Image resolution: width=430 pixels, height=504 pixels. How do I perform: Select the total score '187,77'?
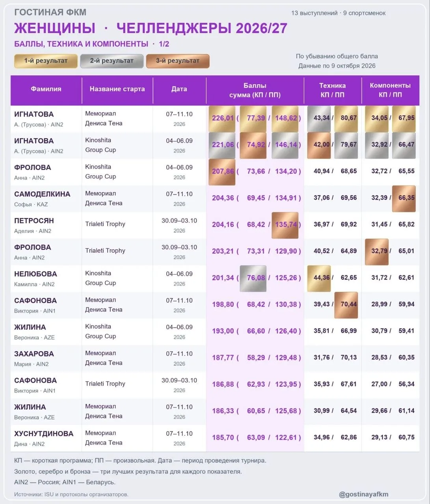[223, 358]
